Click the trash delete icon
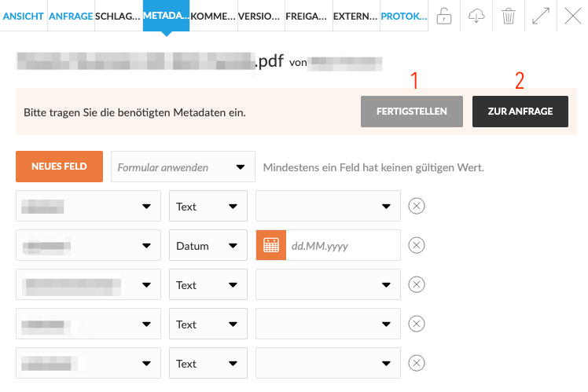This screenshot has height=392, width=588. pyautogui.click(x=509, y=16)
